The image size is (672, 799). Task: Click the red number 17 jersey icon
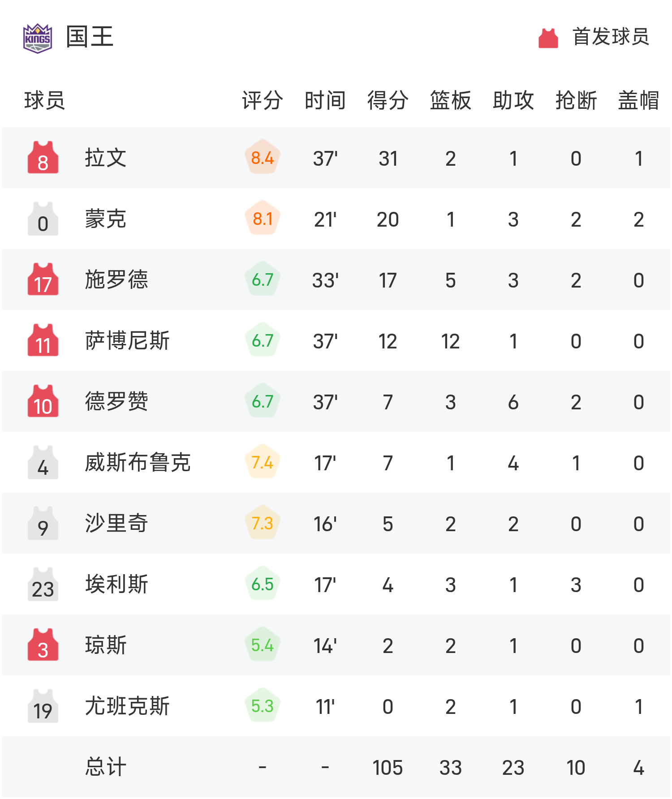click(x=43, y=279)
